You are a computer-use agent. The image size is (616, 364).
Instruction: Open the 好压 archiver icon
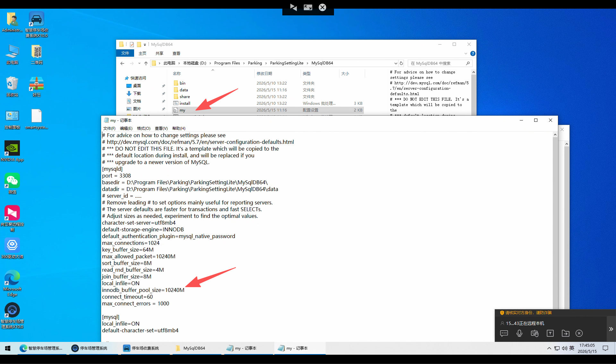(x=36, y=87)
